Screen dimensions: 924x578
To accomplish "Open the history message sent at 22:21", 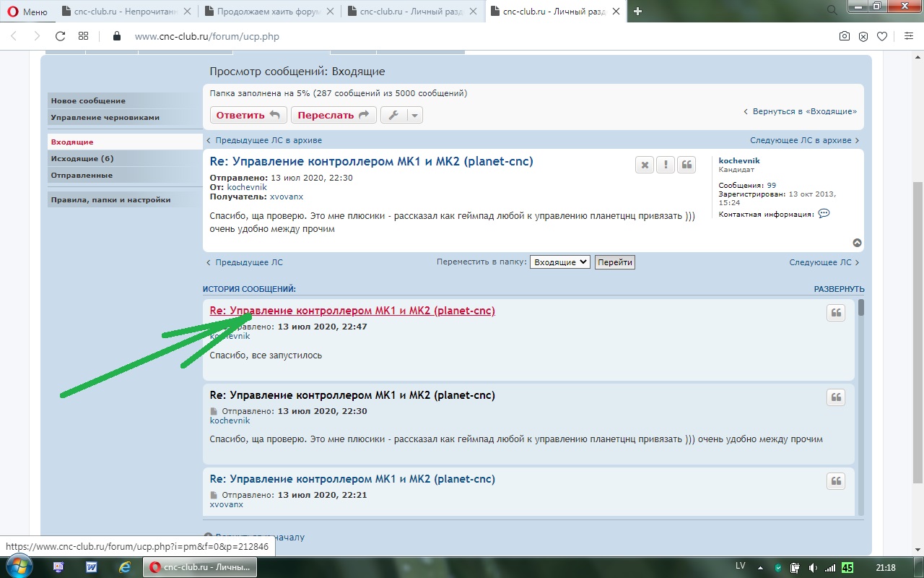I will (x=352, y=479).
